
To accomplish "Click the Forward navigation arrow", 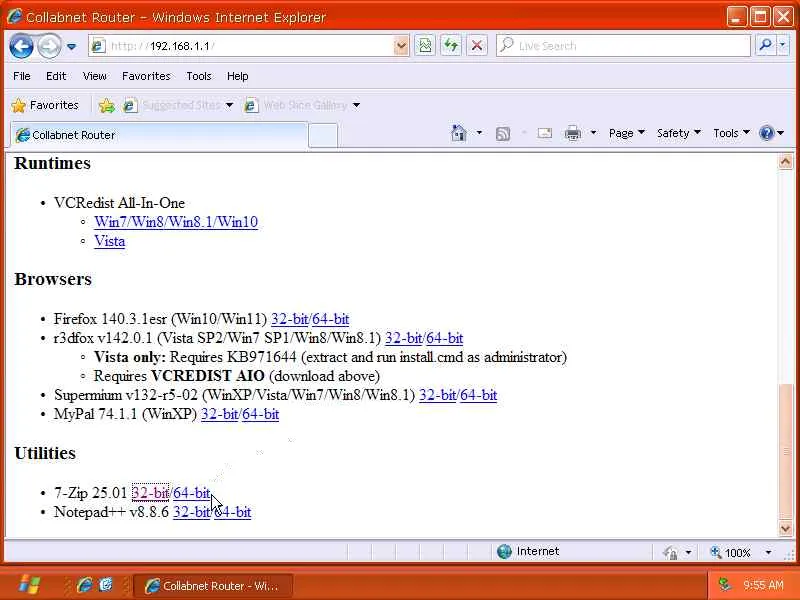I will 49,46.
